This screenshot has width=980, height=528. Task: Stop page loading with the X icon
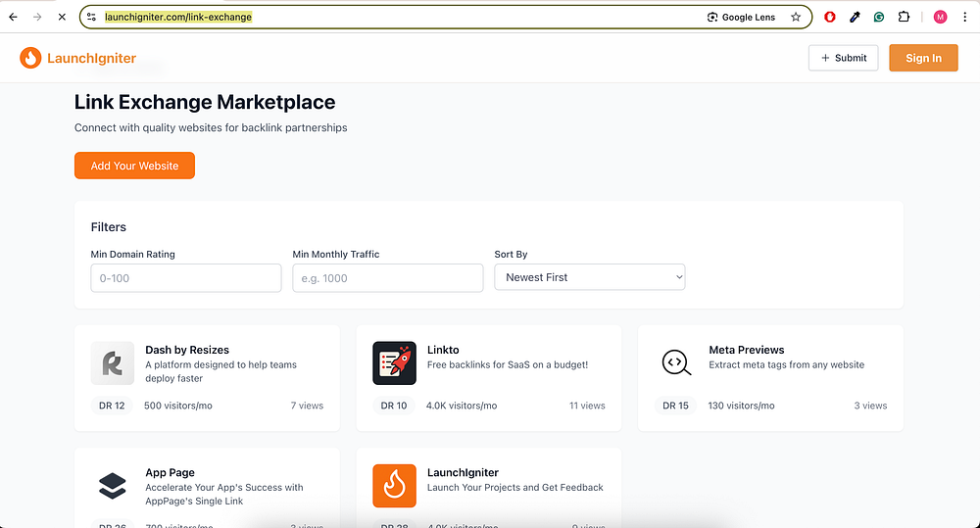62,17
